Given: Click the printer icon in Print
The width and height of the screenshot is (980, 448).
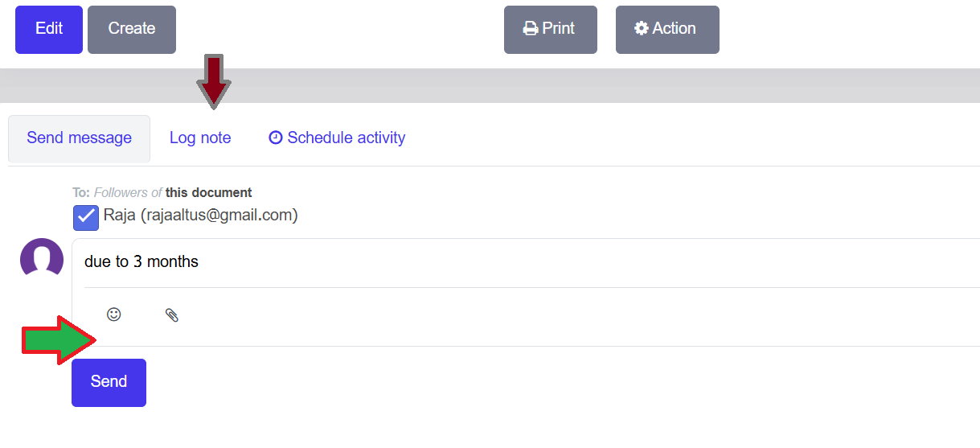Looking at the screenshot, I should coord(531,29).
